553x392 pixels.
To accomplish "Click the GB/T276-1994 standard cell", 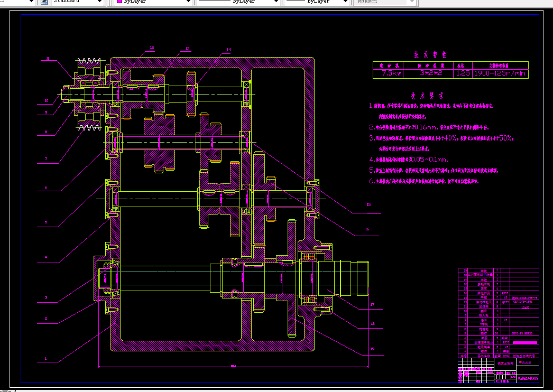I will 525,302.
